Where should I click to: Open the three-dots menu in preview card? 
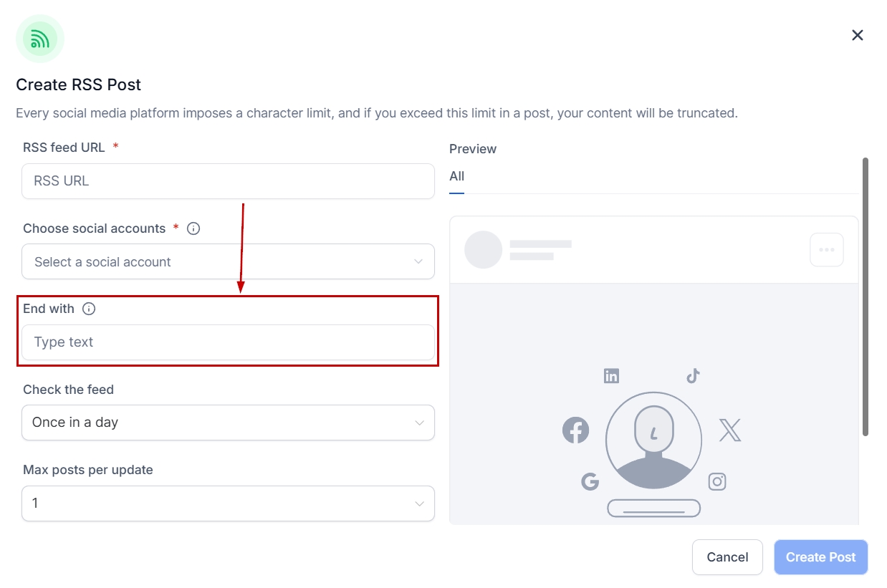tap(826, 250)
